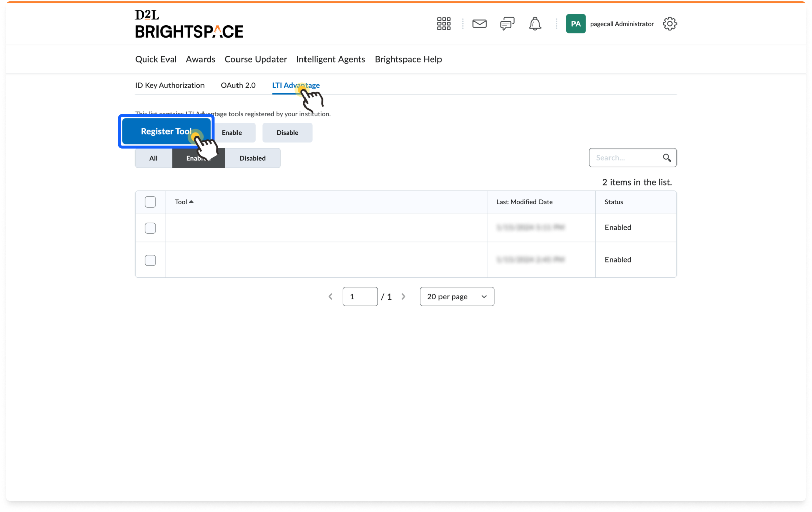Open the course selector grid icon
Screen dimensions: 812x512
point(444,24)
